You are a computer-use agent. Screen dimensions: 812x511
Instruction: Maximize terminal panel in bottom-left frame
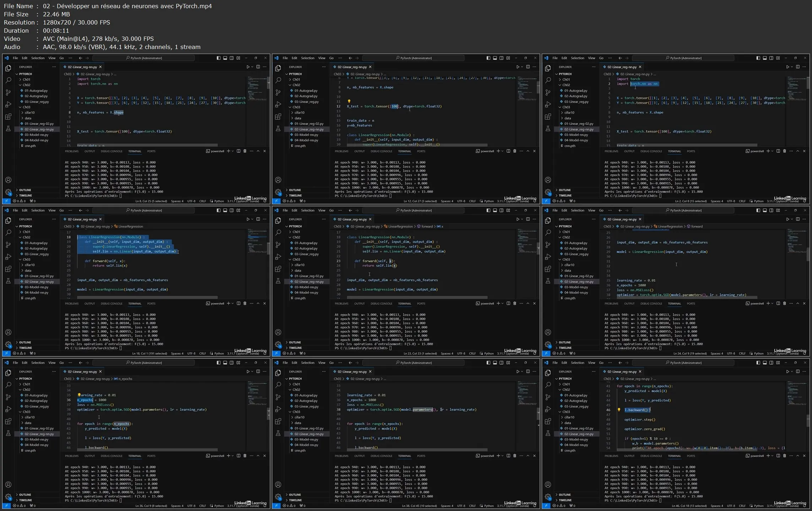258,456
